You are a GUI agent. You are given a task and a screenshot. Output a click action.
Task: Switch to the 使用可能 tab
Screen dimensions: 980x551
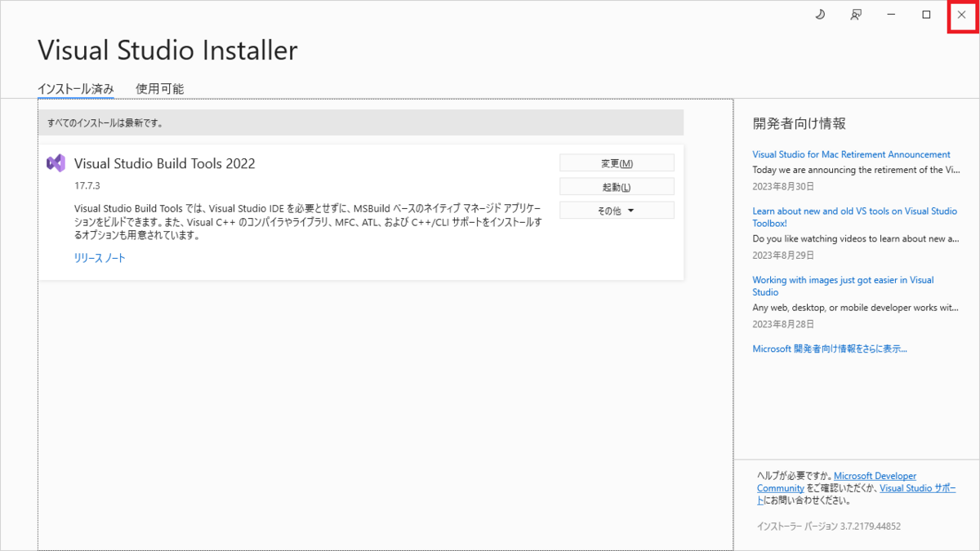[159, 89]
